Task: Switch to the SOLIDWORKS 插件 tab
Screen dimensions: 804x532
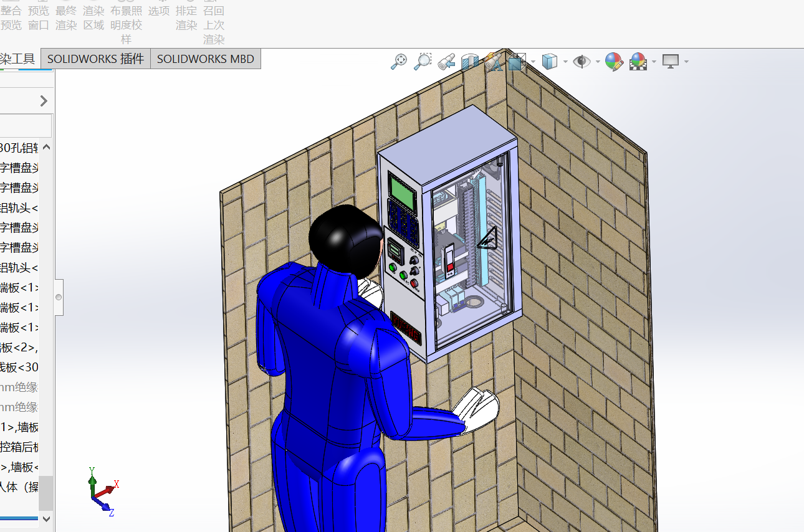Action: pos(96,59)
